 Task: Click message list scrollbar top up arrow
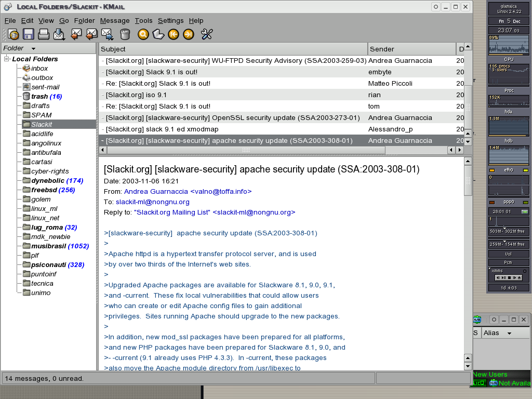[x=468, y=46]
